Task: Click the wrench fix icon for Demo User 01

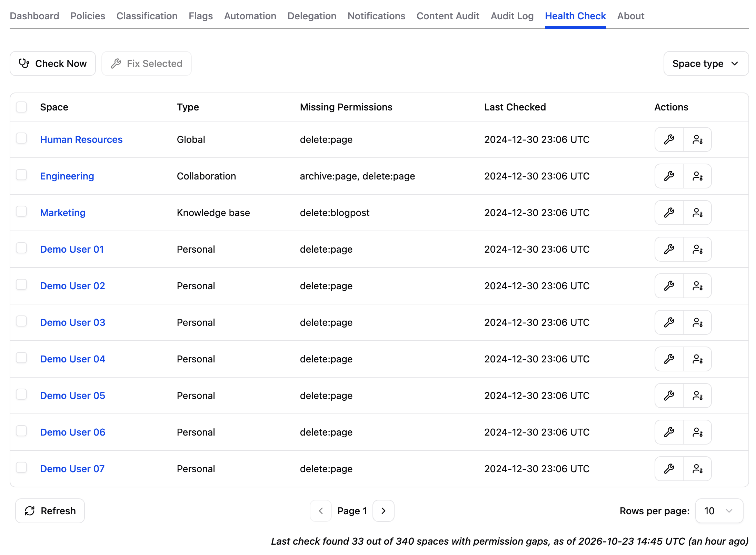Action: click(x=669, y=249)
